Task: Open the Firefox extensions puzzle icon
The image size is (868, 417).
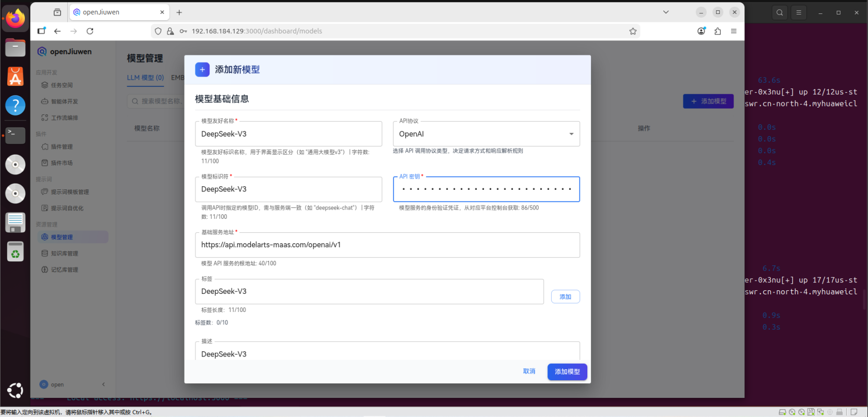Action: click(718, 31)
